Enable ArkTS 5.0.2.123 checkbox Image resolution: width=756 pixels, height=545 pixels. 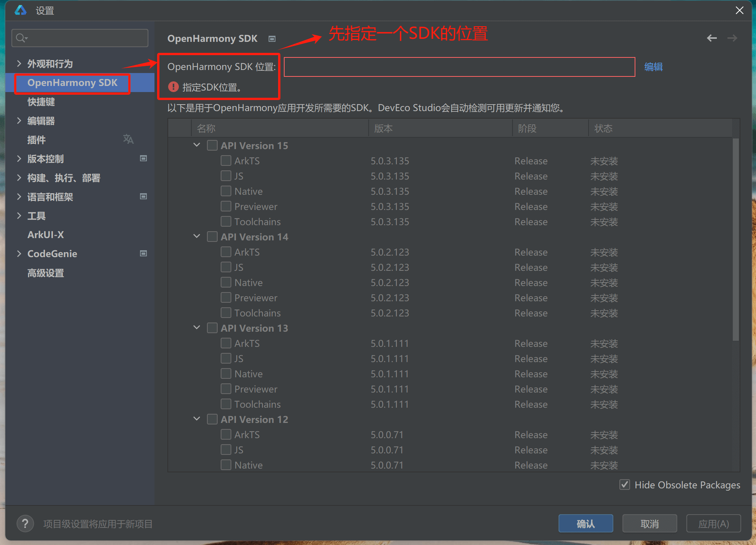click(x=226, y=252)
